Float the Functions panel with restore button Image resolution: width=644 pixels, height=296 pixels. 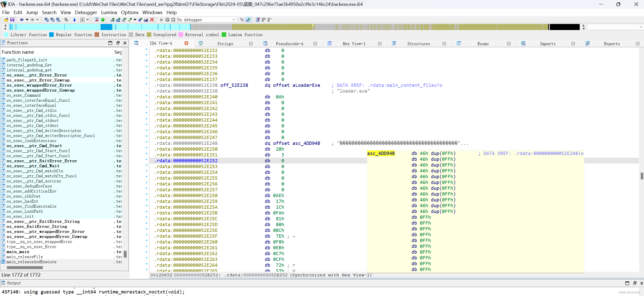tap(118, 43)
